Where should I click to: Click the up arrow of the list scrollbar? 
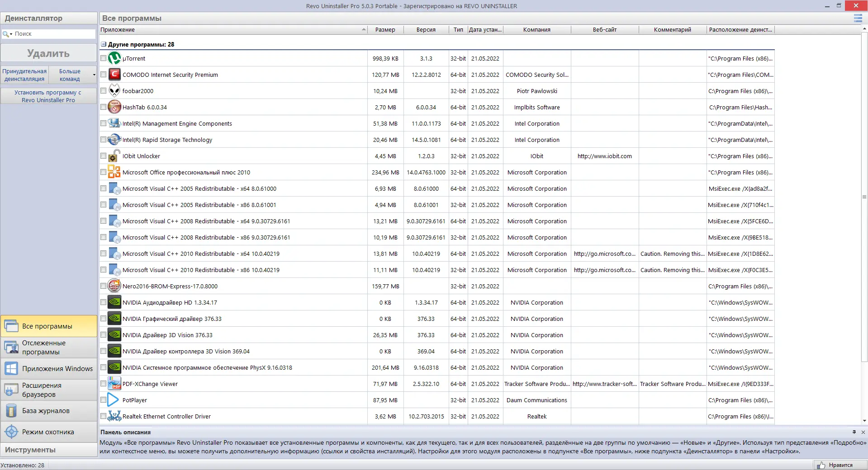(x=864, y=28)
